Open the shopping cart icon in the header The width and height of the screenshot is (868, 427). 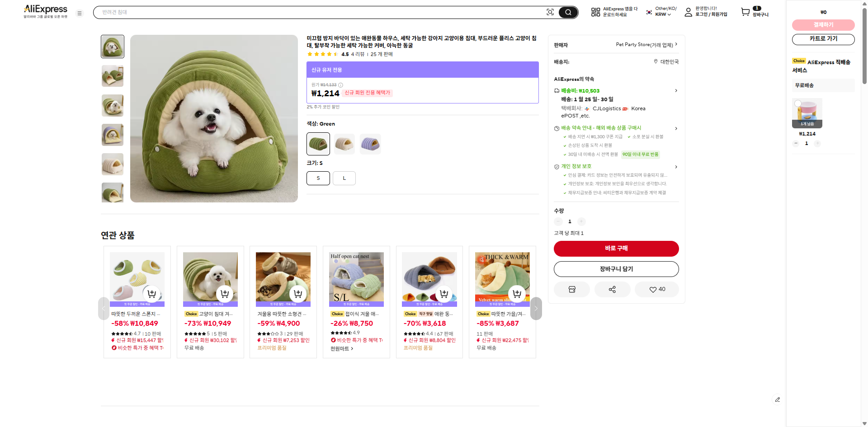click(745, 12)
